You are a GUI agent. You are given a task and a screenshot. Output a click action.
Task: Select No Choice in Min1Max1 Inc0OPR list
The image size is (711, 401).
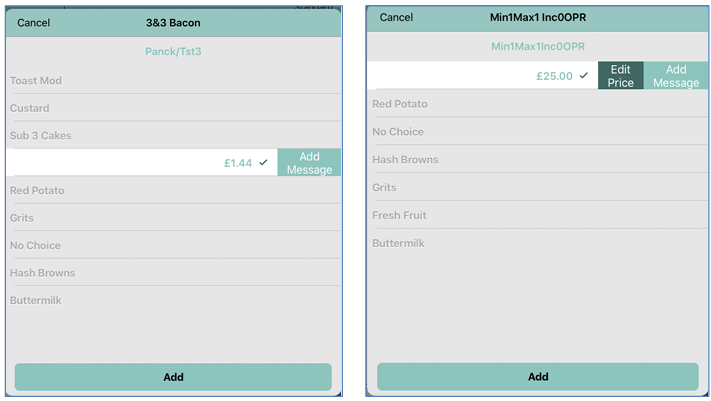pyautogui.click(x=398, y=131)
